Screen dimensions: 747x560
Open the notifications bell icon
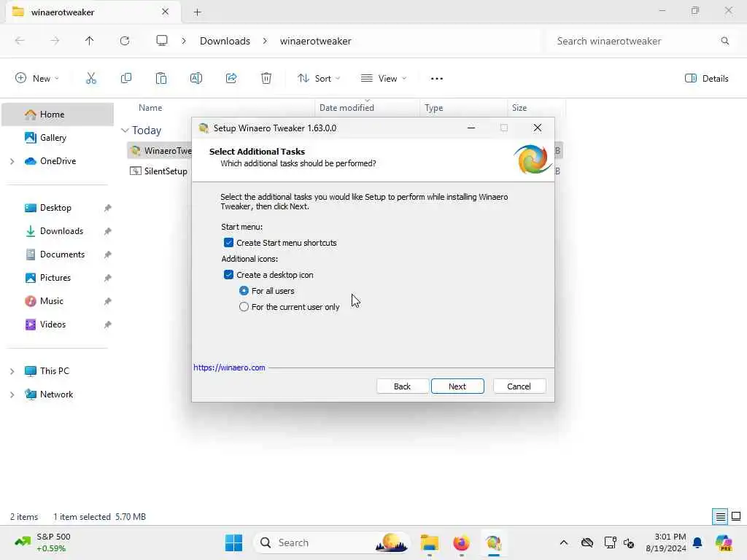point(697,542)
